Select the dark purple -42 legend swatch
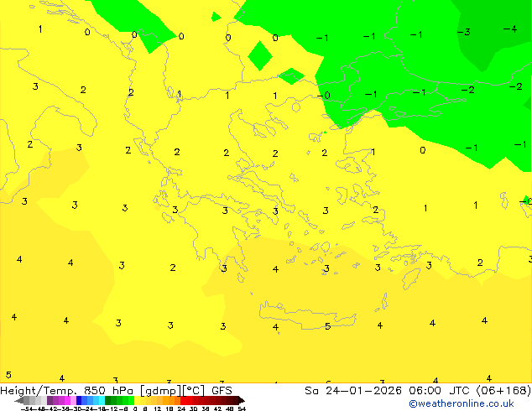 50,400
